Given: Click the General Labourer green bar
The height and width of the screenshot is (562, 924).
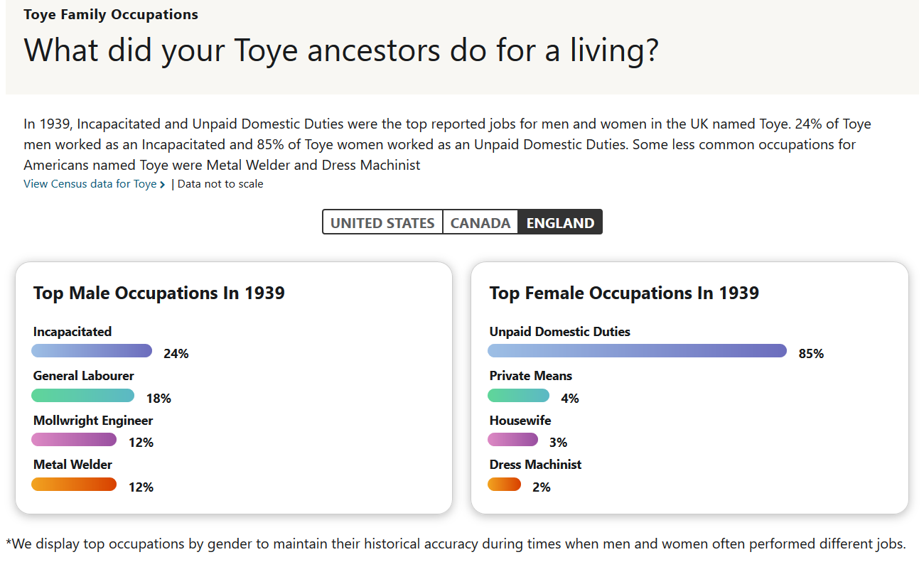Looking at the screenshot, I should tap(83, 395).
